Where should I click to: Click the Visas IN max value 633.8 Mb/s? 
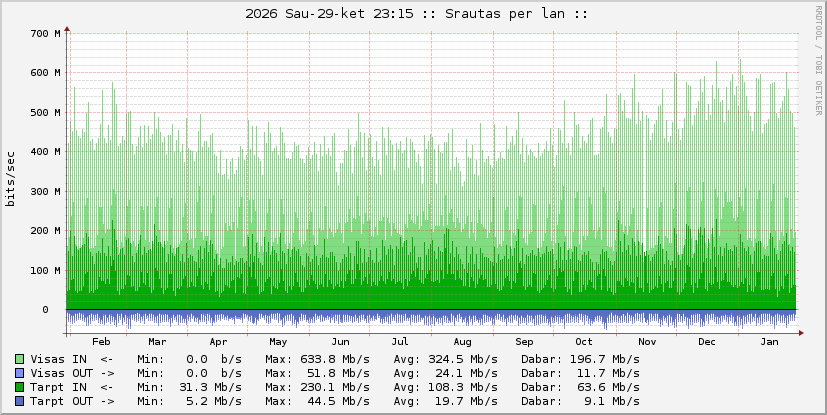click(335, 359)
